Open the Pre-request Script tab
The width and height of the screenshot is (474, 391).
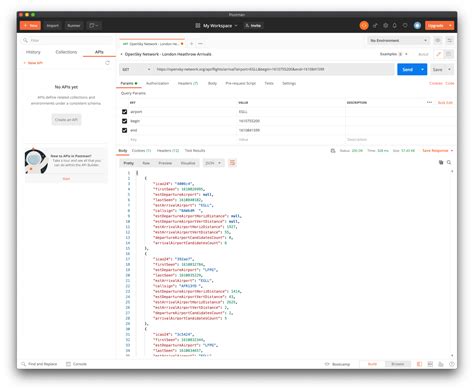coord(240,83)
